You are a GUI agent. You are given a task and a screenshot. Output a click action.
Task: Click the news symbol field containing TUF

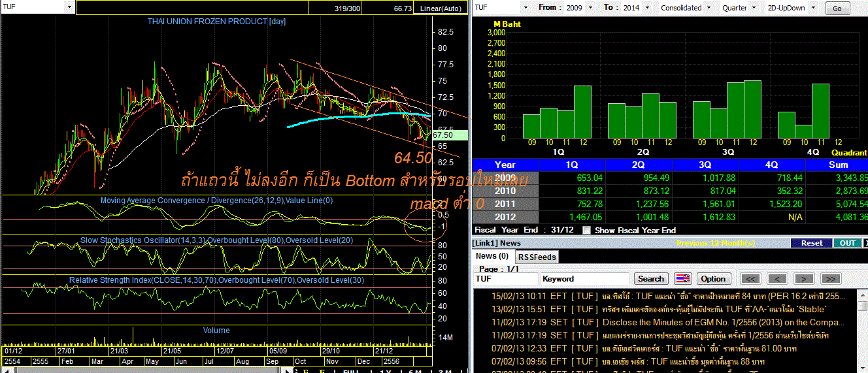[505, 279]
